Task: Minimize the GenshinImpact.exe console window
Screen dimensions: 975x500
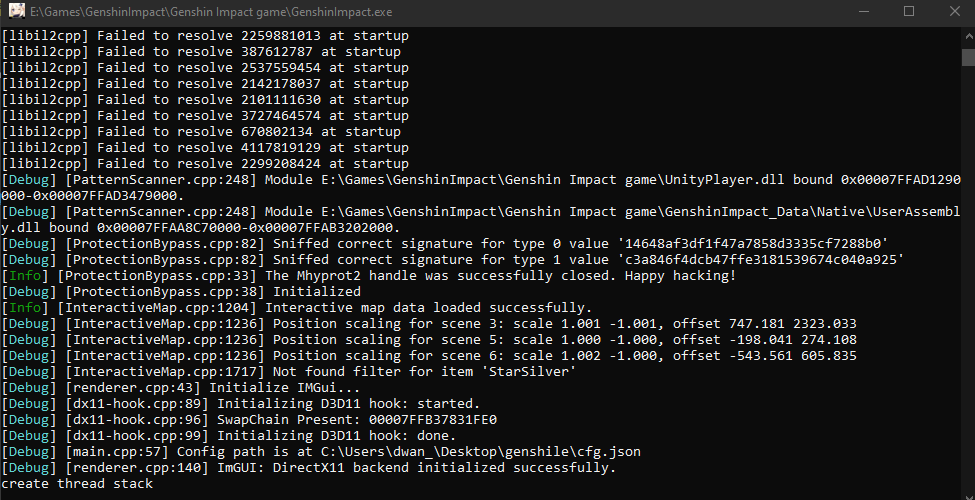Action: click(x=864, y=11)
